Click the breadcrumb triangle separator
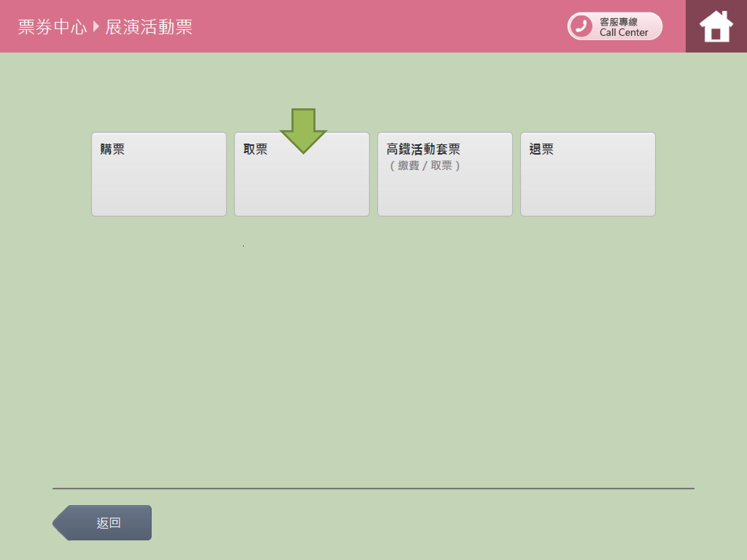The height and width of the screenshot is (560, 747). pos(96,26)
